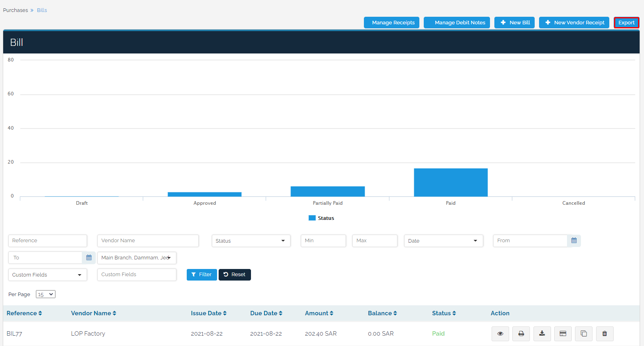Expand the Custom Fields dropdown
Viewport: 644px width, 346px height.
coord(47,275)
